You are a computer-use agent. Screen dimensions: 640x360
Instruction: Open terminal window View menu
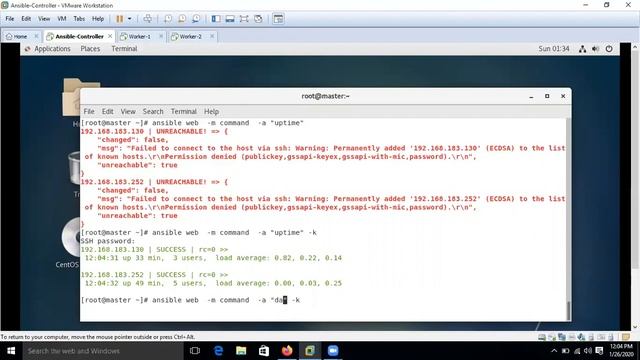pos(128,111)
